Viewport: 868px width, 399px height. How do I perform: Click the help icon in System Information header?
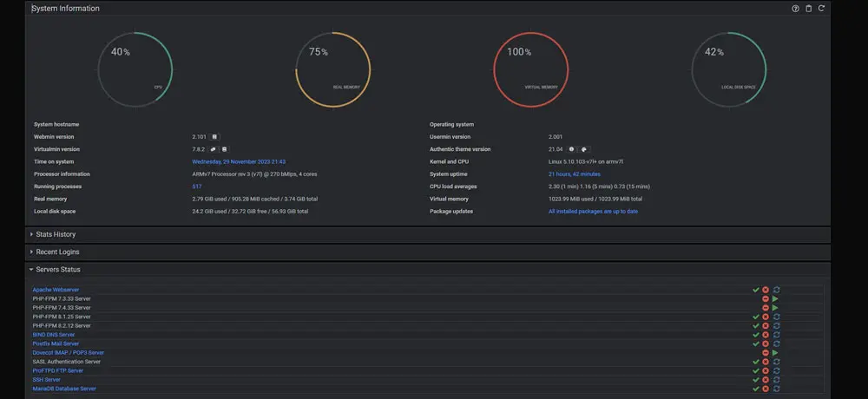795,9
